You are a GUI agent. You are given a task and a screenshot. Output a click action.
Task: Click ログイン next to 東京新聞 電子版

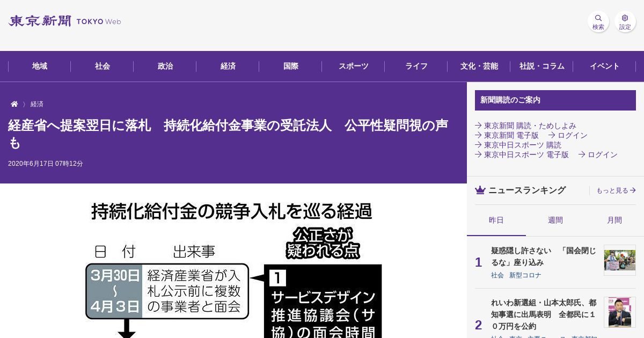pyautogui.click(x=568, y=135)
